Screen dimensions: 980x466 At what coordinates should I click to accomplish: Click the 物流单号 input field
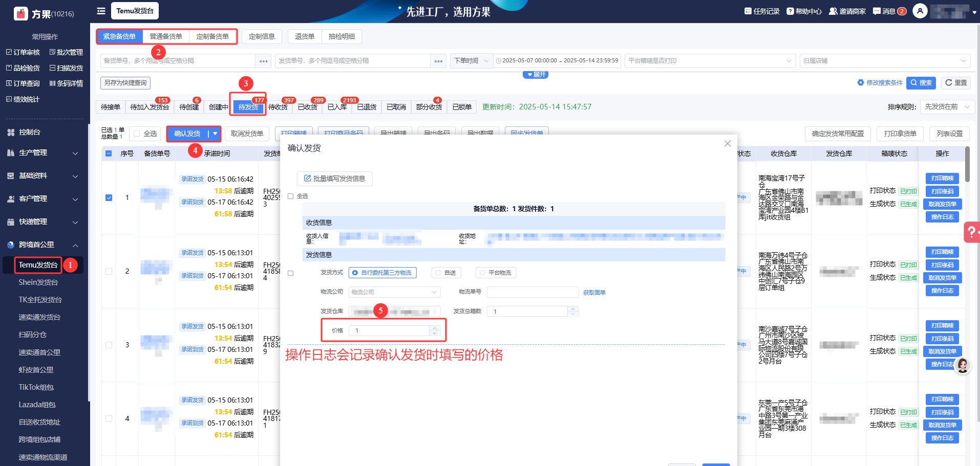pyautogui.click(x=532, y=292)
